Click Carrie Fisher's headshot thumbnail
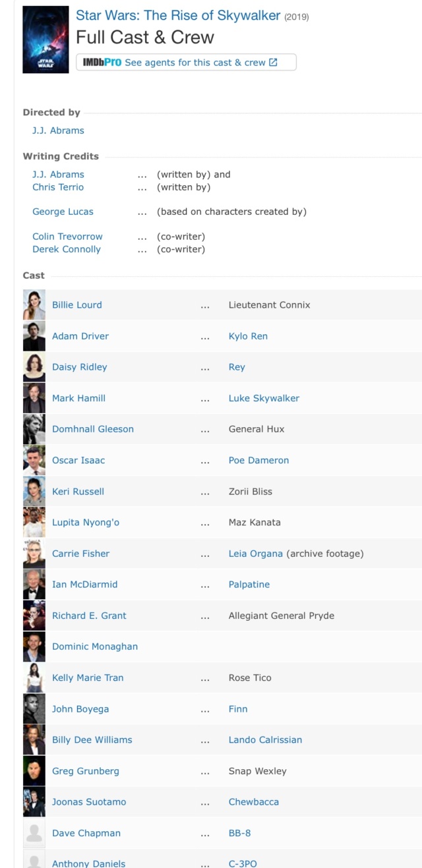422x868 pixels. 34,554
